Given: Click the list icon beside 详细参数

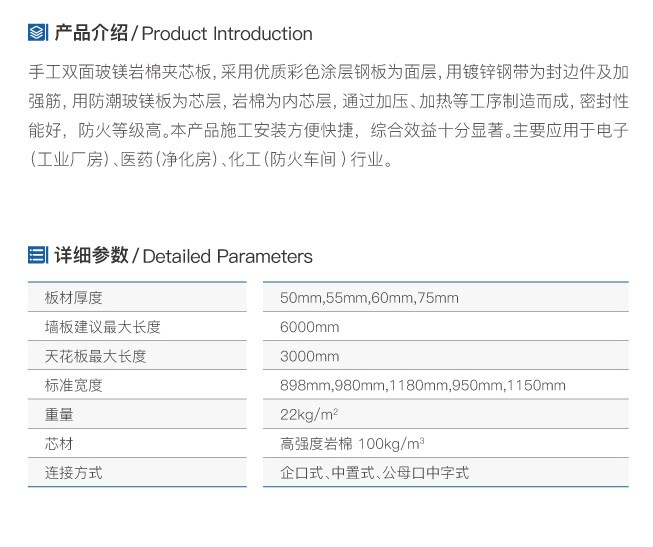Looking at the screenshot, I should click(x=38, y=255).
